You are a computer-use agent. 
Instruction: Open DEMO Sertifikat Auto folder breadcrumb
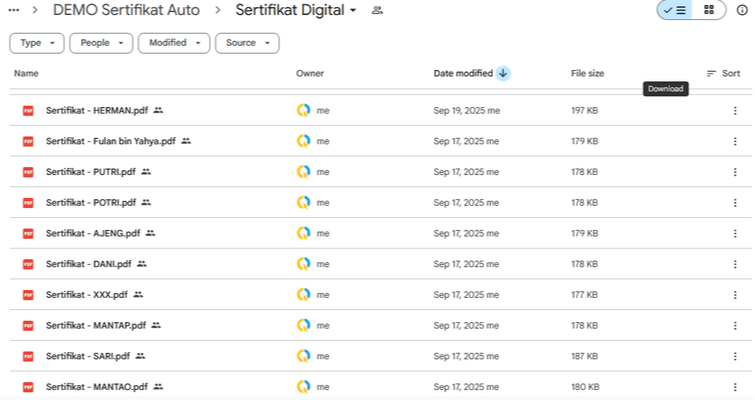[x=126, y=10]
